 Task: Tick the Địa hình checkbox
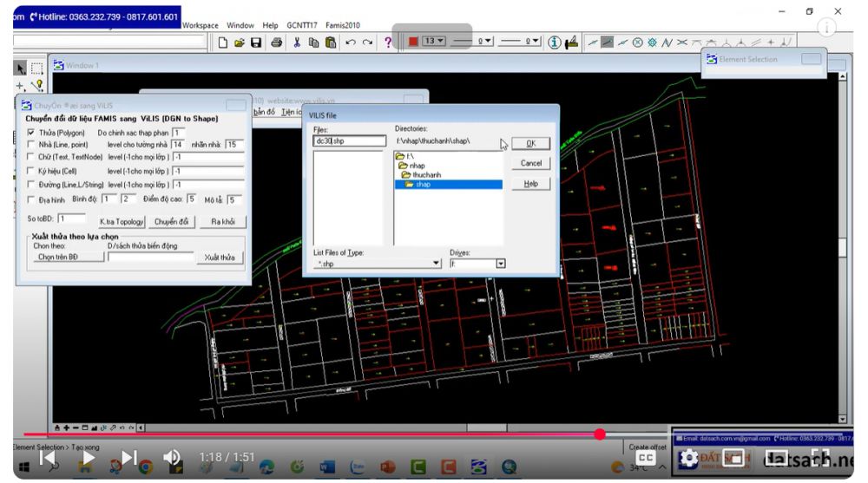click(31, 199)
